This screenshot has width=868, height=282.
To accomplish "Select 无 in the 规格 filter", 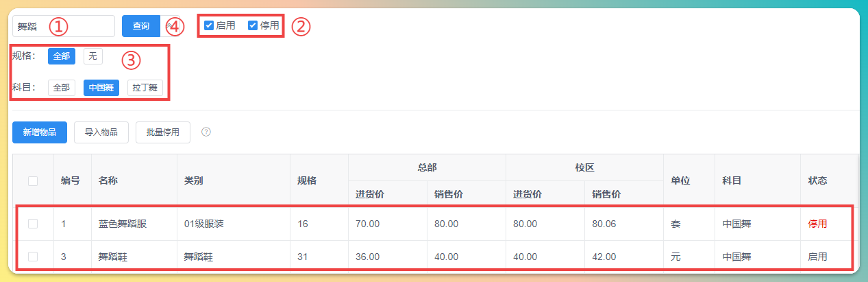I will click(x=92, y=56).
